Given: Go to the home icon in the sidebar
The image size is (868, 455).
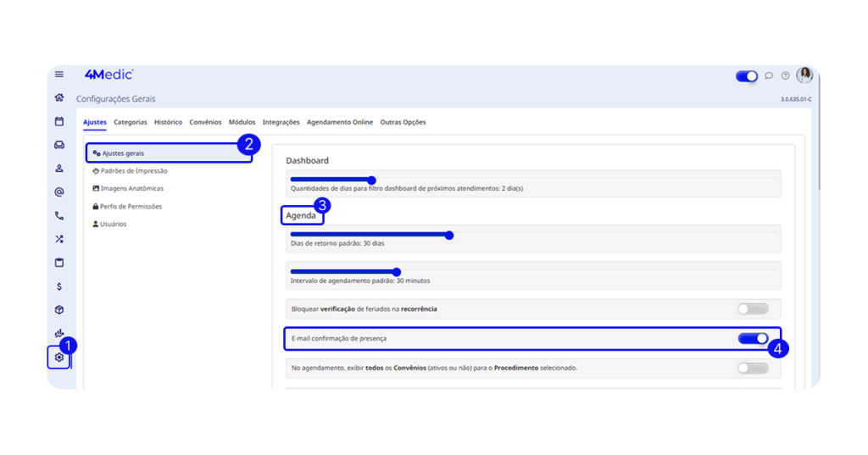Looking at the screenshot, I should pos(59,98).
